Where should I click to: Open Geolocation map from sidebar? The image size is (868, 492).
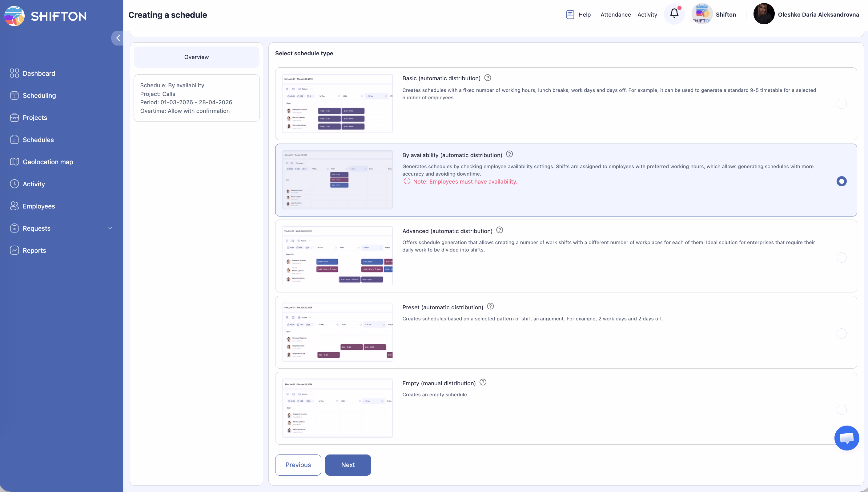pos(48,162)
